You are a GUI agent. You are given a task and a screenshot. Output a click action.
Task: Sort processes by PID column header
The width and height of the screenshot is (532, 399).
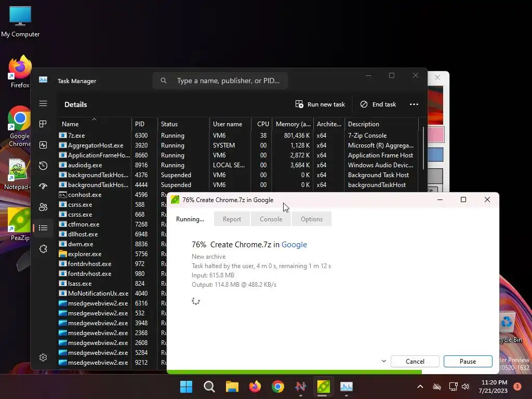tap(144, 124)
